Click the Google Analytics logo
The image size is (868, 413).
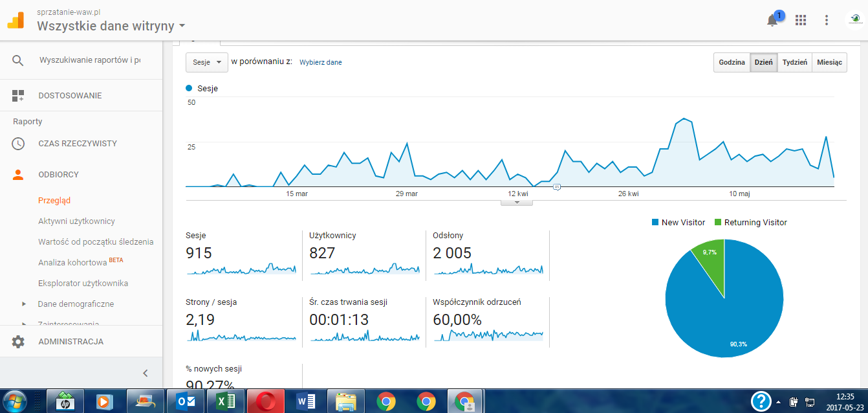[x=16, y=20]
